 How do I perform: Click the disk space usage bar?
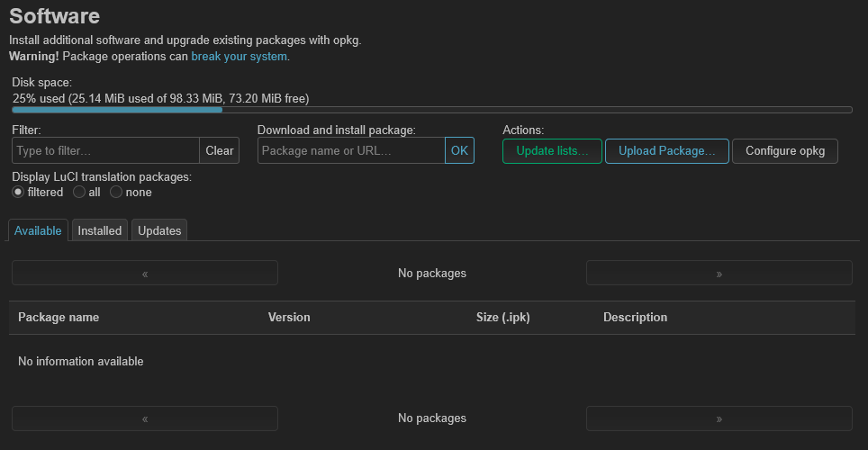432,110
